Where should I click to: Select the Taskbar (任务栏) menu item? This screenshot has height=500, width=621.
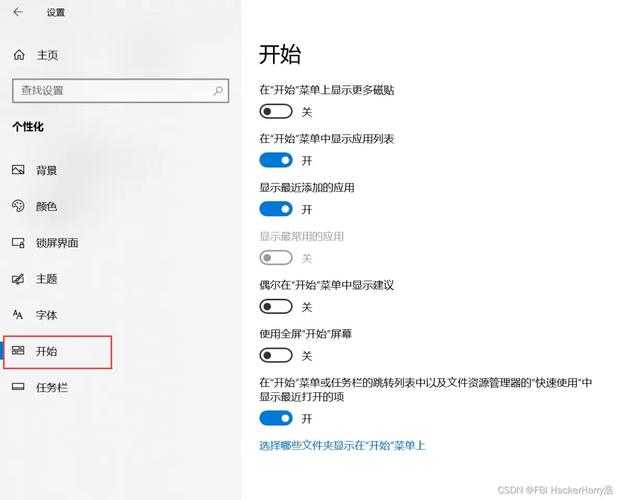52,387
